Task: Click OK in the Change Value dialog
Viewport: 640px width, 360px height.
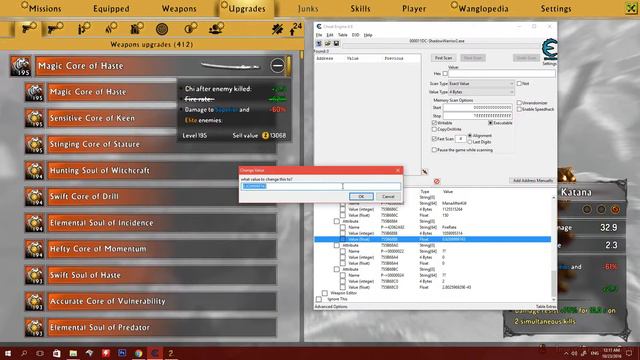Action: [x=361, y=197]
